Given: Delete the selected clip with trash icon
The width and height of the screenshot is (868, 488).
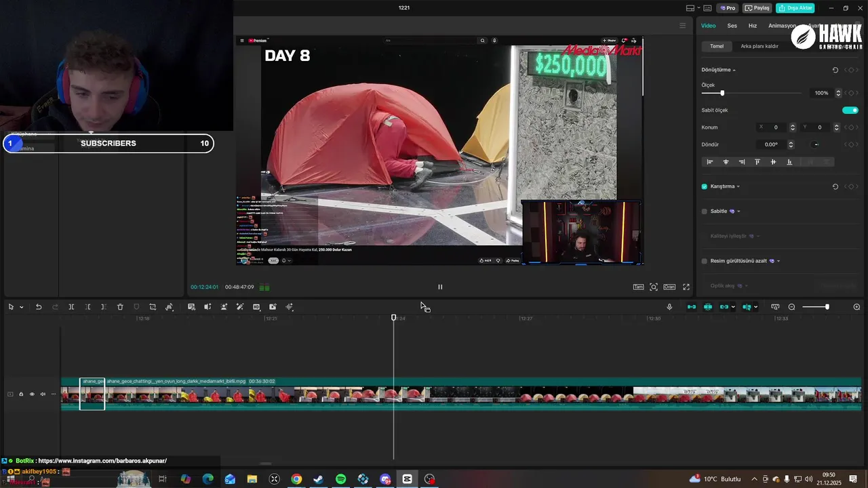Looking at the screenshot, I should point(120,307).
